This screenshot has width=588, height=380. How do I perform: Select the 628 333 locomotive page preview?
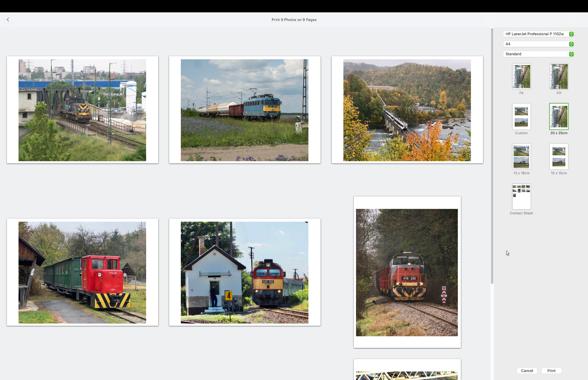pyautogui.click(x=245, y=272)
